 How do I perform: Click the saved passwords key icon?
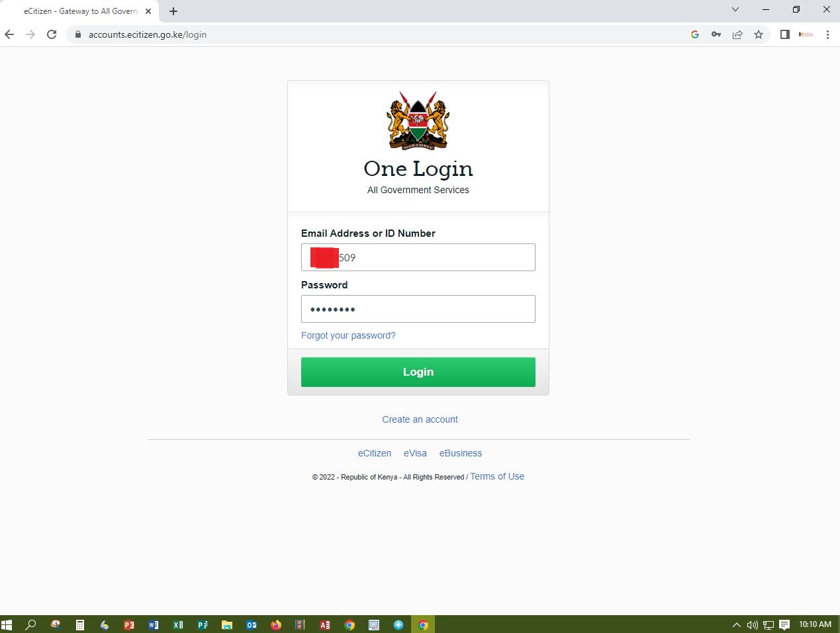[716, 34]
